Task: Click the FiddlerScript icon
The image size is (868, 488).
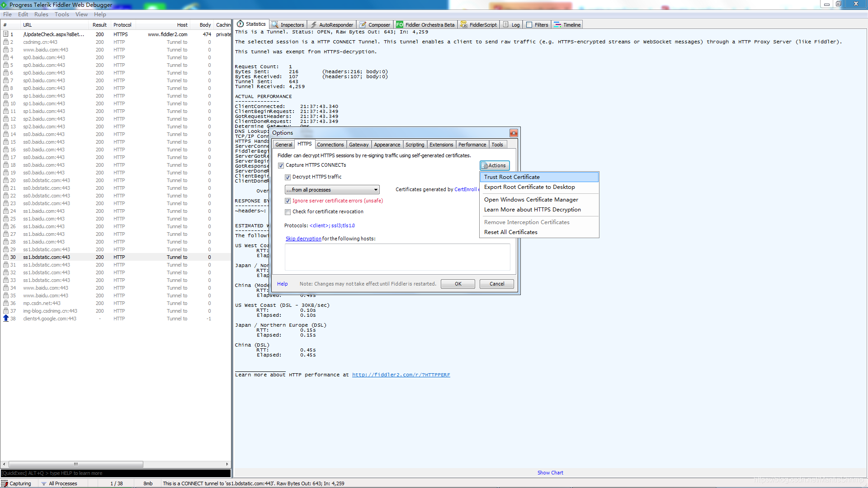Action: point(464,25)
